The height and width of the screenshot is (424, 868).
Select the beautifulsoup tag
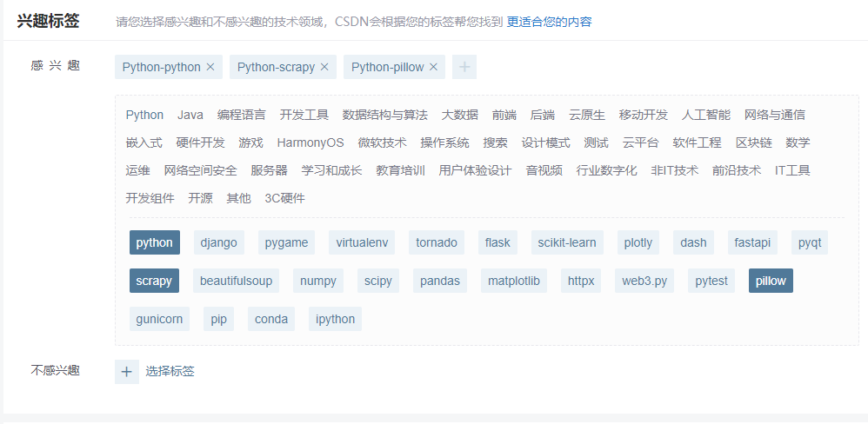(x=236, y=281)
